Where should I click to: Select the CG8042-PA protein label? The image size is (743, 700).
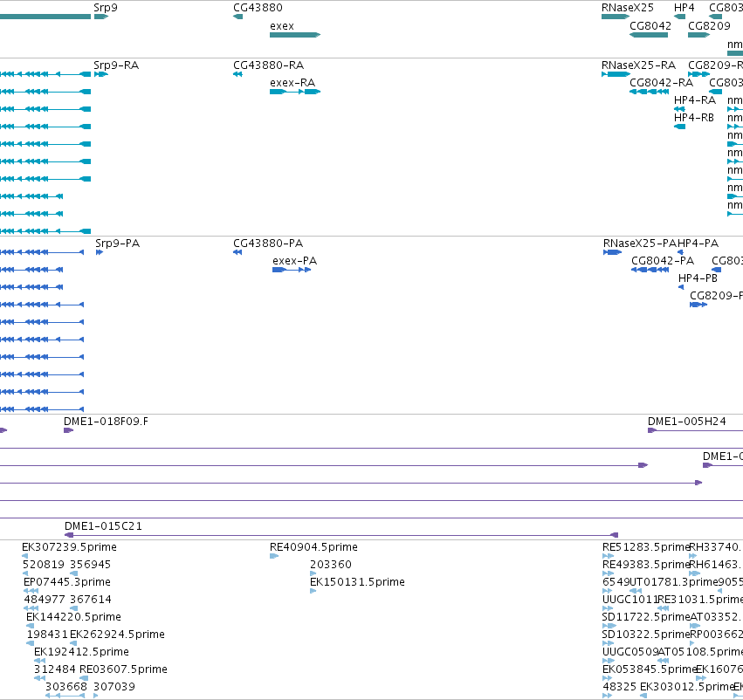coord(663,260)
